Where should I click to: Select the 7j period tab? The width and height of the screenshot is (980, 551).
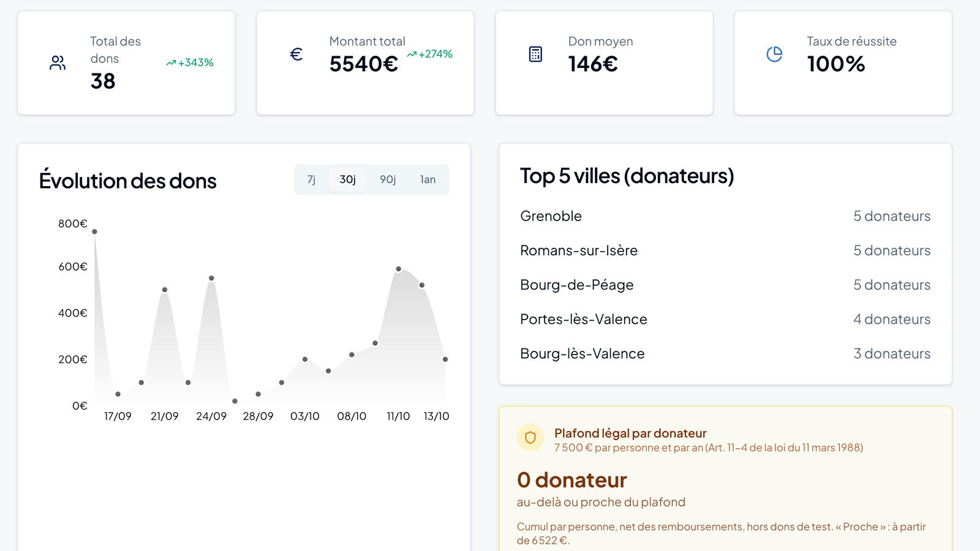click(311, 179)
